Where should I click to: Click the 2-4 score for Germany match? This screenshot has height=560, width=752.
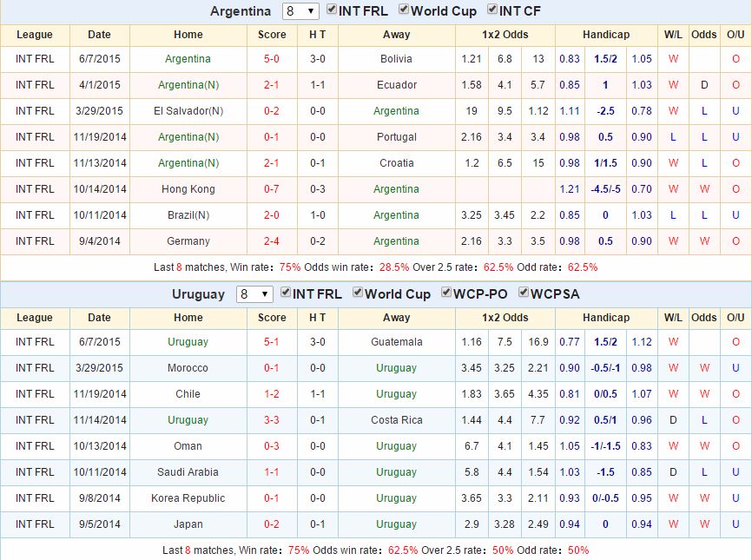272,241
